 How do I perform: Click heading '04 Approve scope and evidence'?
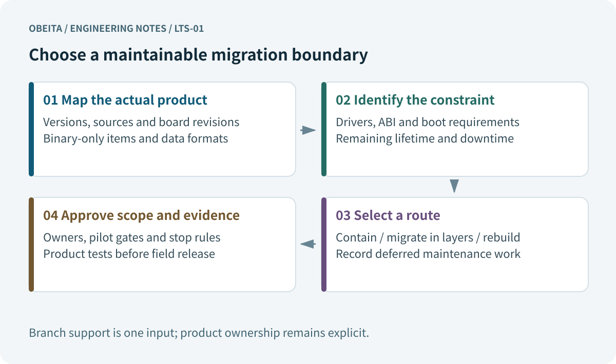[x=141, y=215]
